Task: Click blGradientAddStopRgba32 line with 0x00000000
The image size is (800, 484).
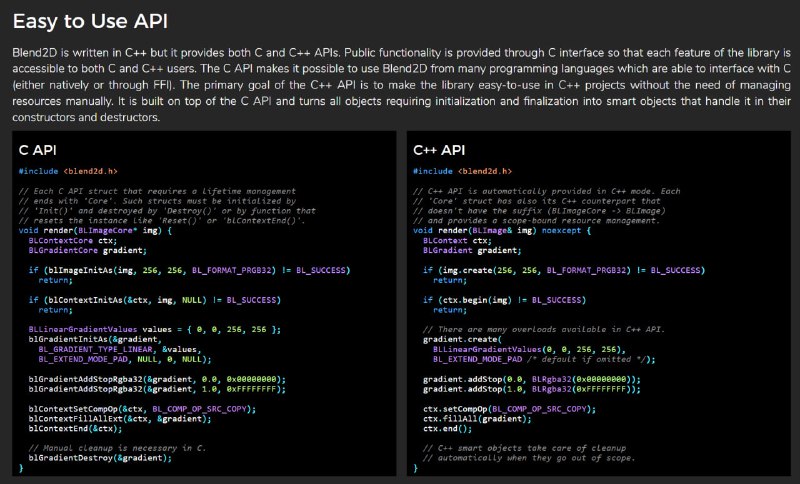Action: [157, 379]
